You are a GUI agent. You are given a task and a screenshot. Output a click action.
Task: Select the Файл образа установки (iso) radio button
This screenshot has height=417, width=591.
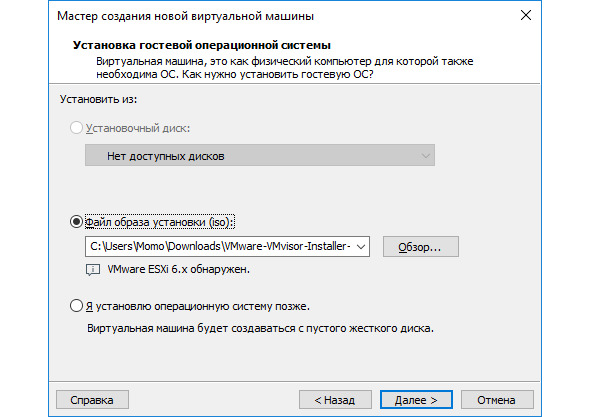76,222
